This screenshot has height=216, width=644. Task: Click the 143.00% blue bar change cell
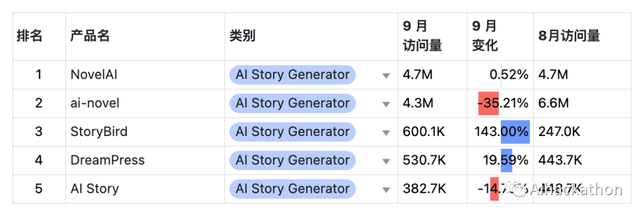[500, 132]
